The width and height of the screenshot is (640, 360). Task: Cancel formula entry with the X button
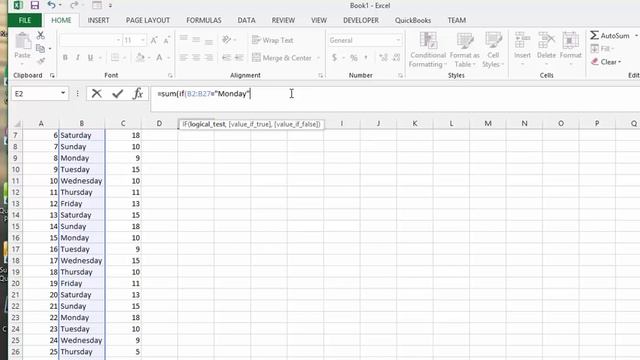point(97,93)
